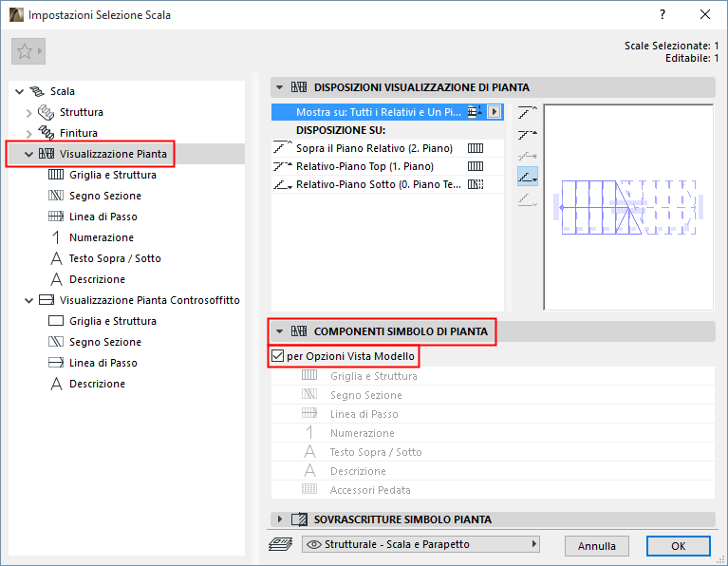728x566 pixels.
Task: Select Finitura in the tree
Action: [x=79, y=133]
